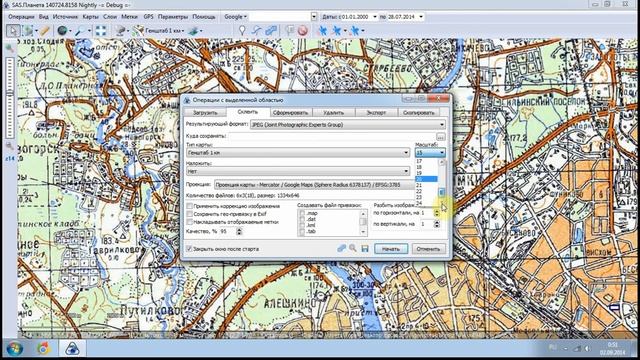Click the Качество % spinner arrows
This screenshot has width=640, height=360.
click(x=239, y=231)
